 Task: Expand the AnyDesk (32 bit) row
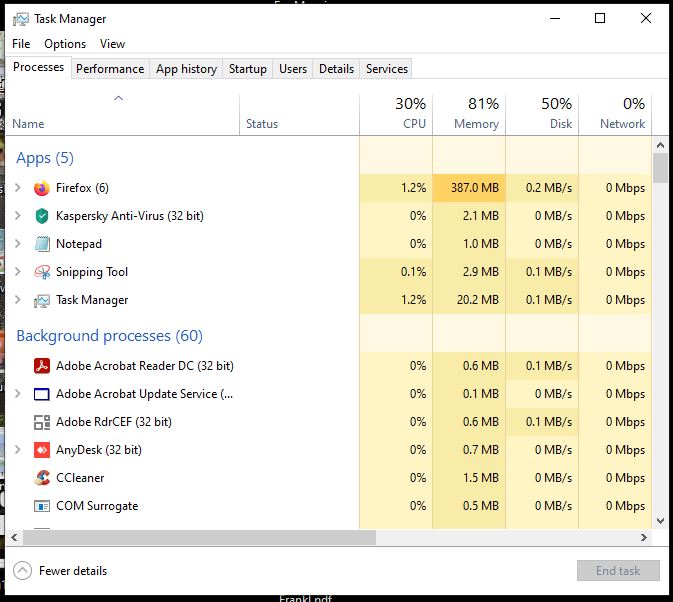(x=18, y=449)
